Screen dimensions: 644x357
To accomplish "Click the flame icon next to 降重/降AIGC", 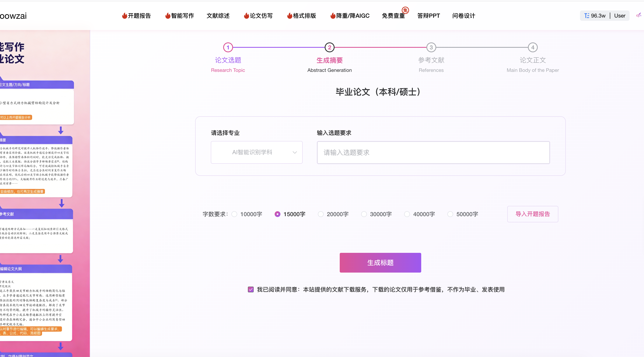I will pyautogui.click(x=332, y=15).
